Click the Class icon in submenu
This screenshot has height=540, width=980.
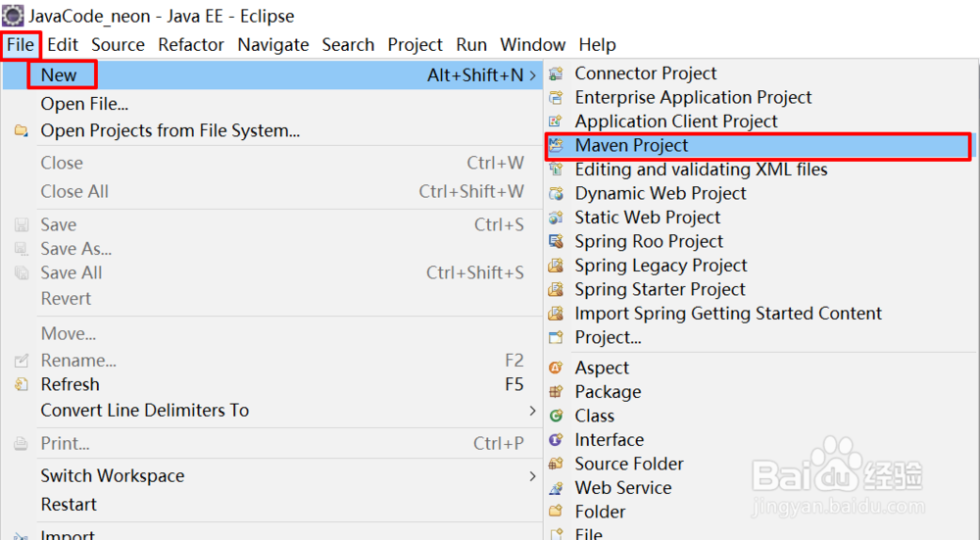point(557,417)
